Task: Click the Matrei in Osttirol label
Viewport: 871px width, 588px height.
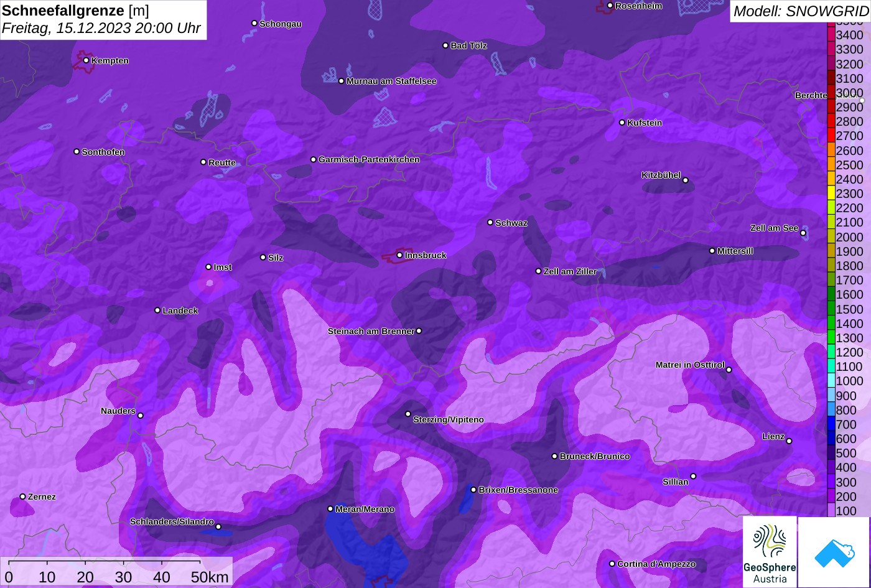Action: 690,365
